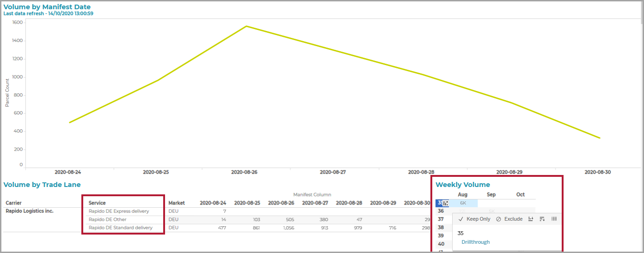Click the Weekly Volume title
The image size is (644, 253).
coord(463,185)
